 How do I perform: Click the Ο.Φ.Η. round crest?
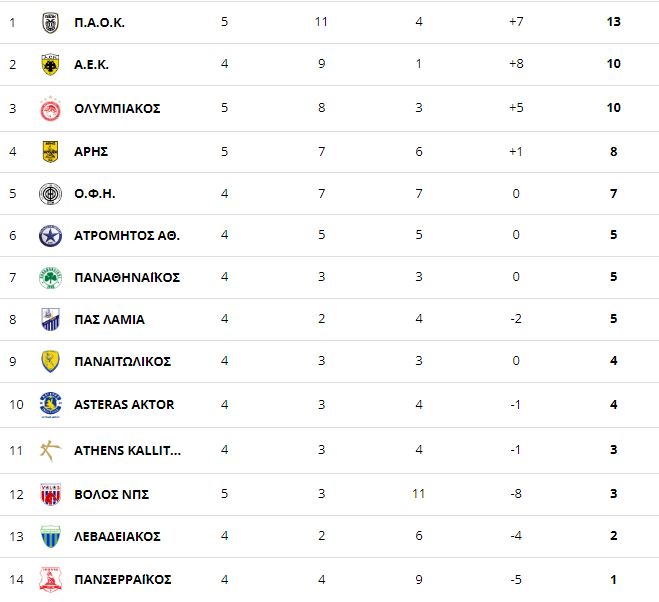coord(50,194)
